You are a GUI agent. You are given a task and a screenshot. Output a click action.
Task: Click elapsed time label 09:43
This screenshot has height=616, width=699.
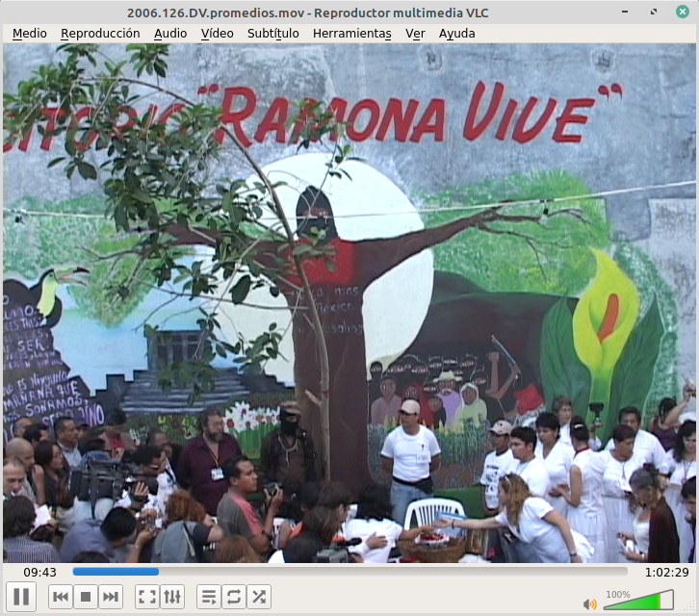[40, 573]
